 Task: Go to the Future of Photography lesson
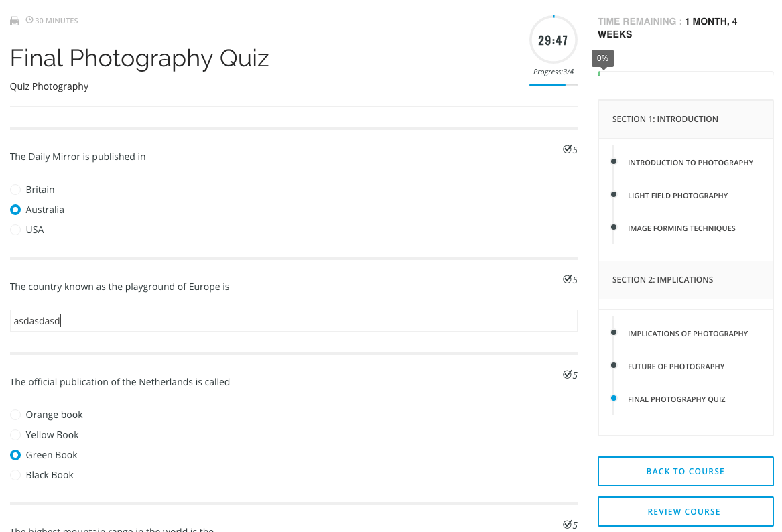pos(676,367)
